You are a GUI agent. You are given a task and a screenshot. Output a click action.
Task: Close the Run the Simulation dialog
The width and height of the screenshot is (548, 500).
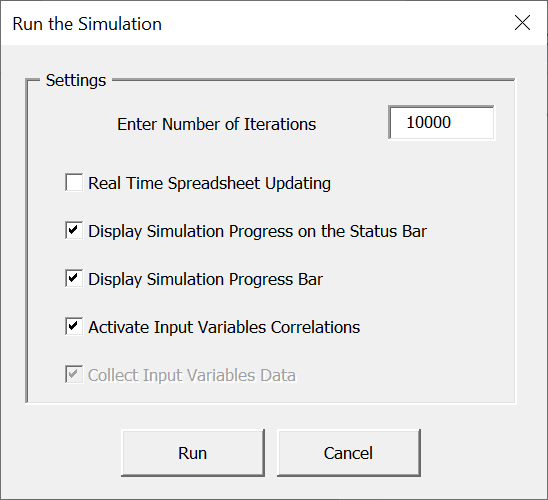click(x=522, y=23)
